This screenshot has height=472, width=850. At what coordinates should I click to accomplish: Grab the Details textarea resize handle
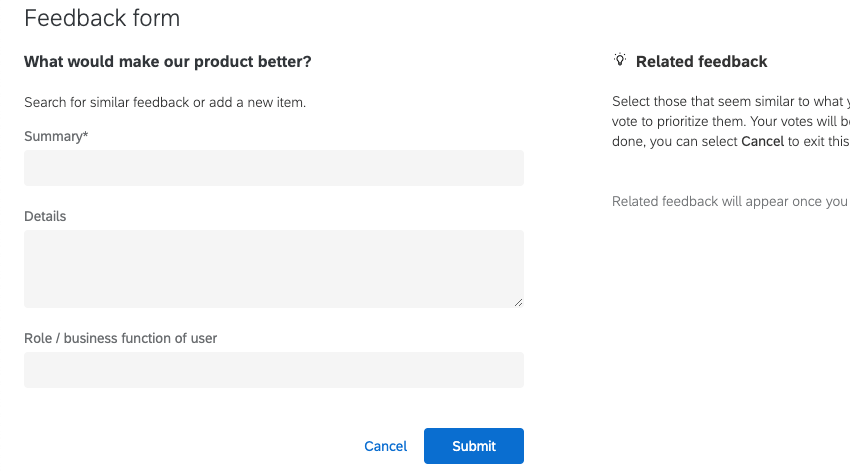(518, 302)
